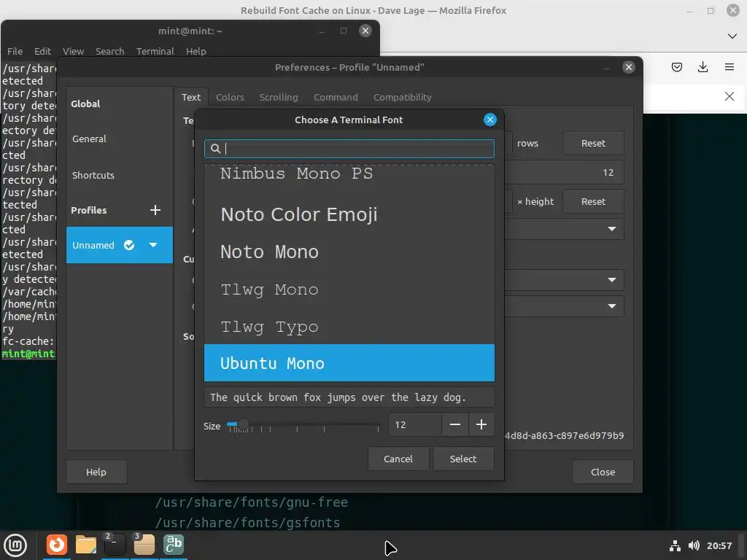747x560 pixels.
Task: Open the terminal File menu
Action: click(15, 51)
